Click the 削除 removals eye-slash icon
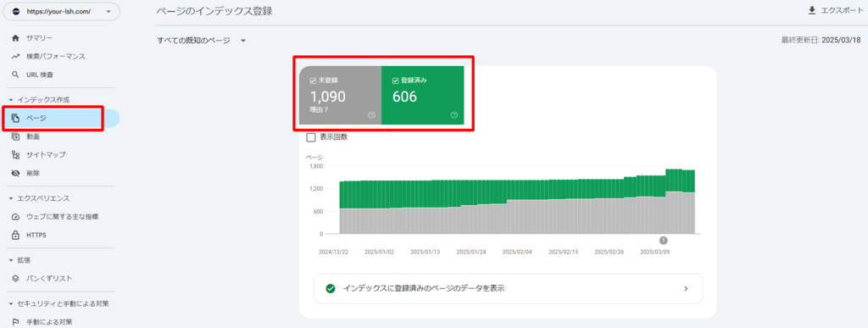Image resolution: width=868 pixels, height=328 pixels. (15, 173)
